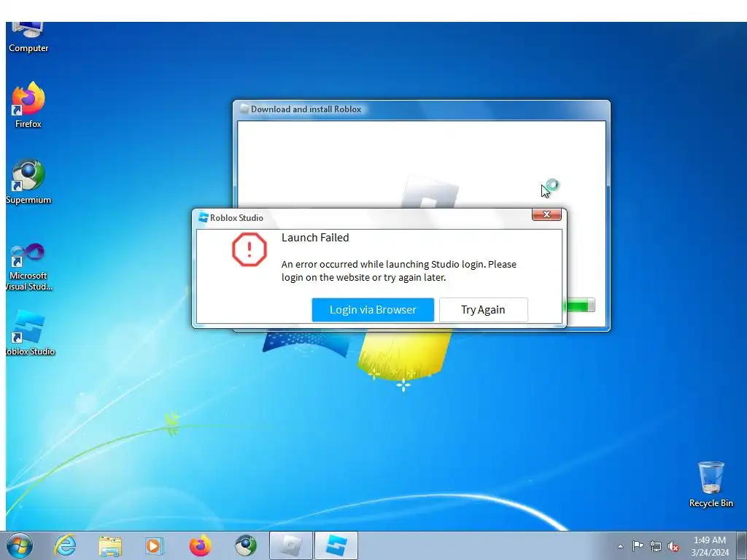Select the Firefox desktop shortcut
Viewport: 747px width, 560px height.
point(28,105)
